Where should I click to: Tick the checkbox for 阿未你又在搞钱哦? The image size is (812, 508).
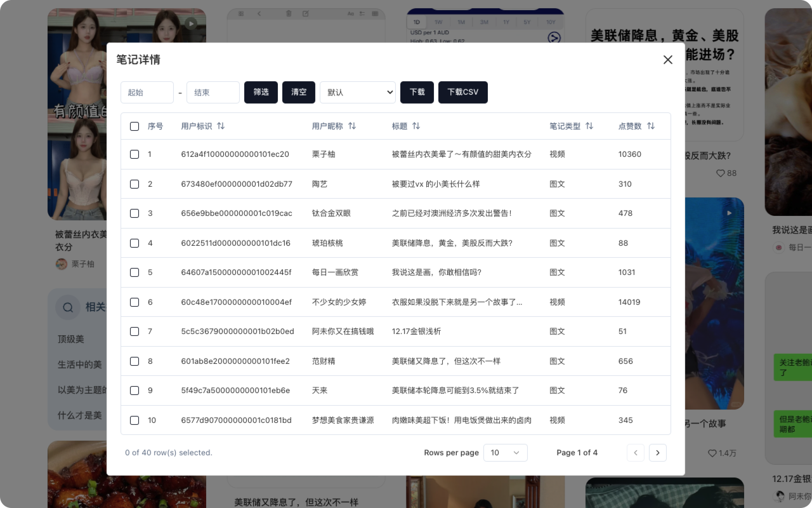click(134, 331)
